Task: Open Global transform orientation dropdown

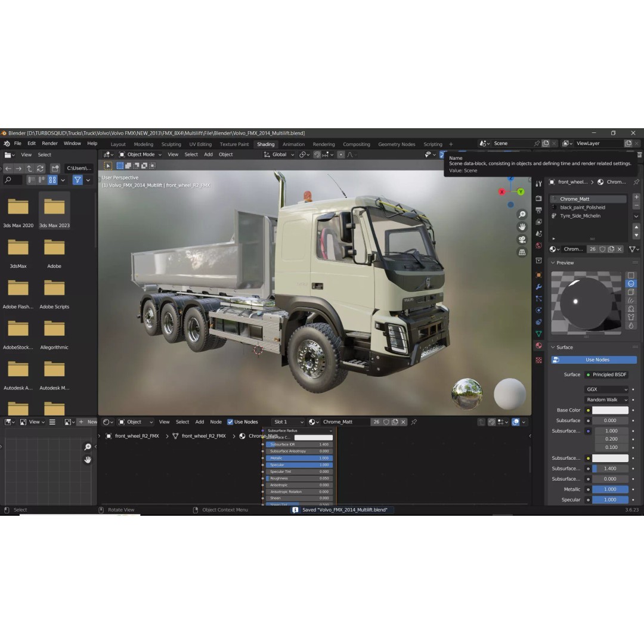Action: 279,154
